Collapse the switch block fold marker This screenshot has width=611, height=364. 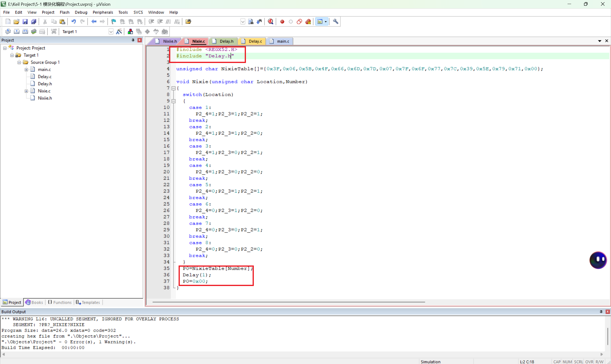click(x=174, y=101)
